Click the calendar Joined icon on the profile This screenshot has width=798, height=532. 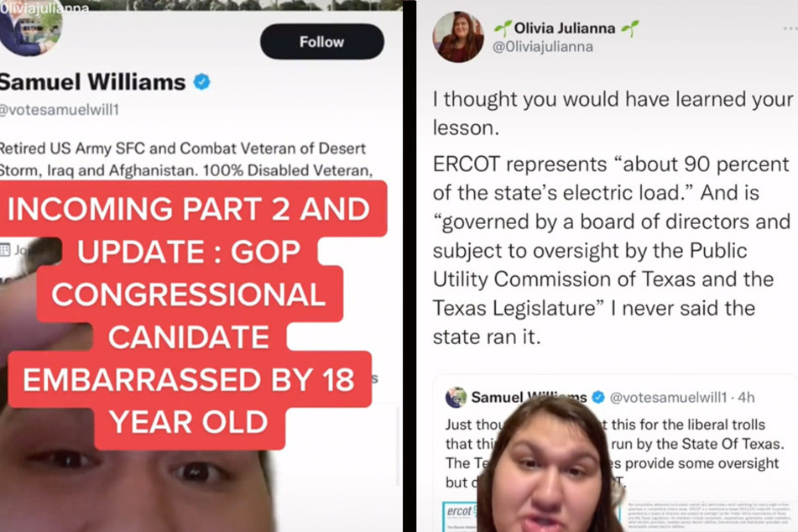(4, 249)
